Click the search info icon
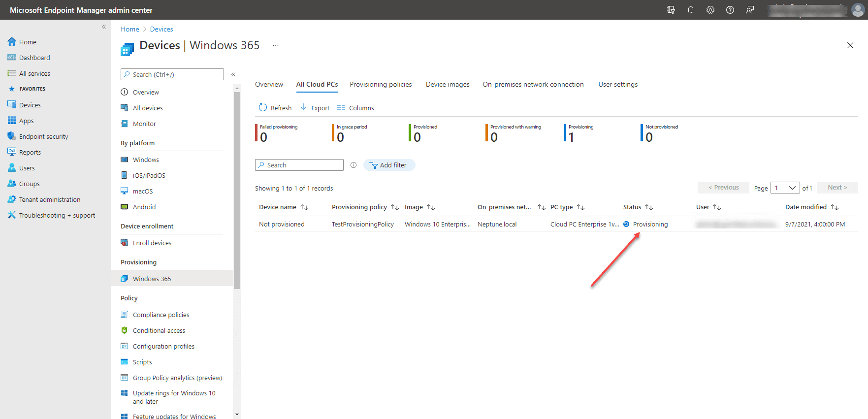This screenshot has width=868, height=419. 354,165
